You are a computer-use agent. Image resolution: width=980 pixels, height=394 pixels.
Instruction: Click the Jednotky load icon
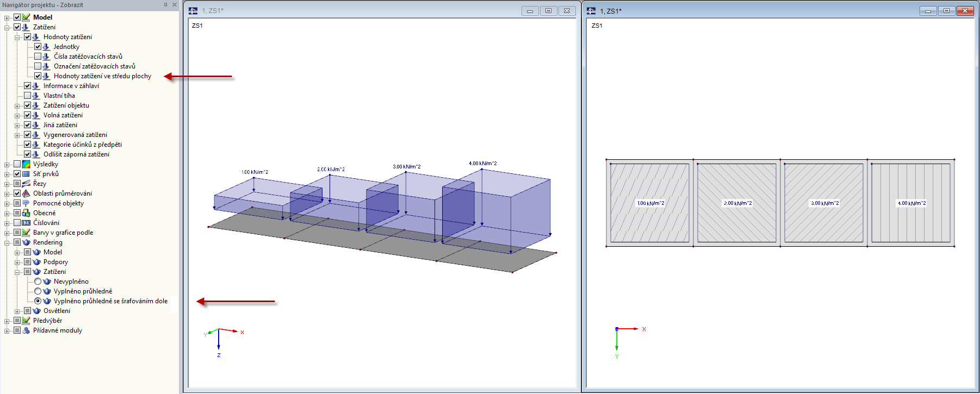[46, 47]
